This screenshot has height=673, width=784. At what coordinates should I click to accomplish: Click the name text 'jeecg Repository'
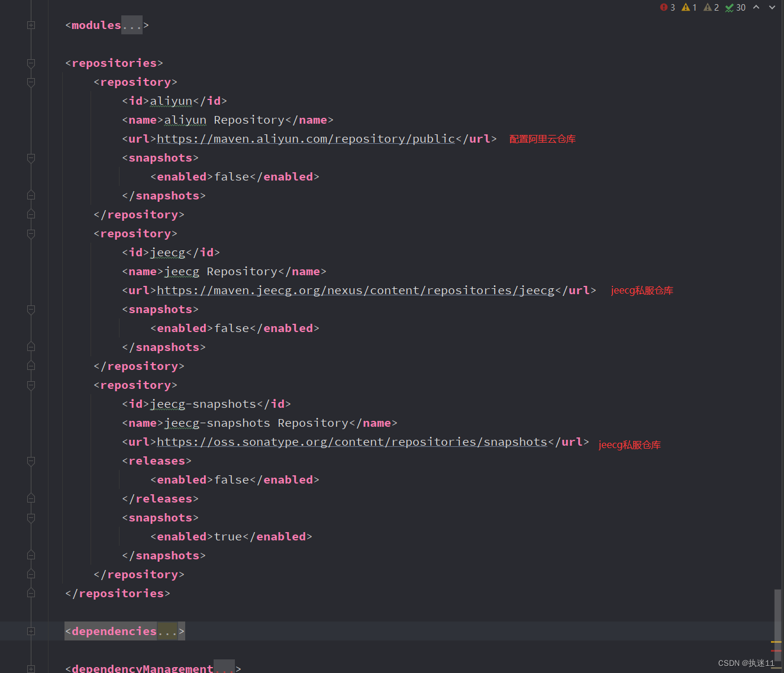click(221, 272)
